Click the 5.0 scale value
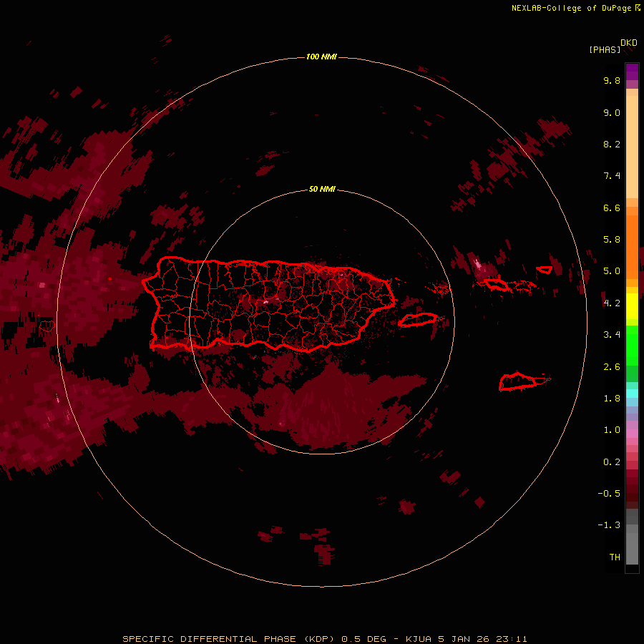644x644 pixels. point(612,271)
